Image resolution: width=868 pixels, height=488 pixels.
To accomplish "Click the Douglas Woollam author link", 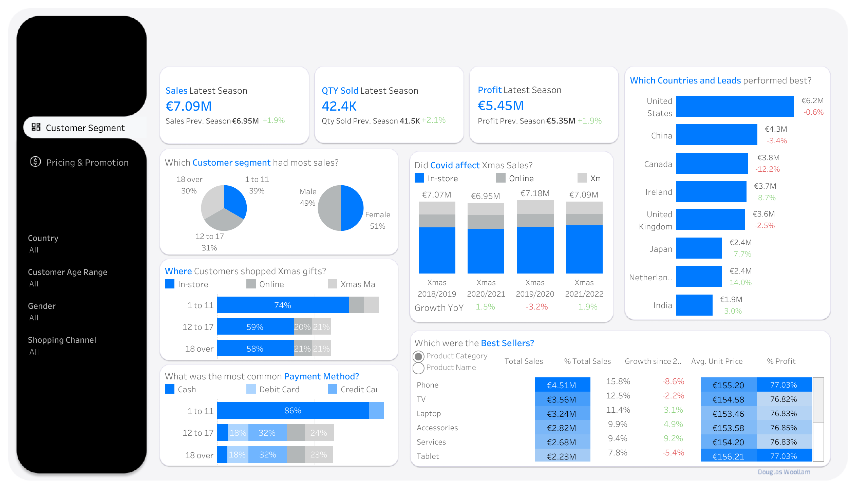I will coord(784,472).
